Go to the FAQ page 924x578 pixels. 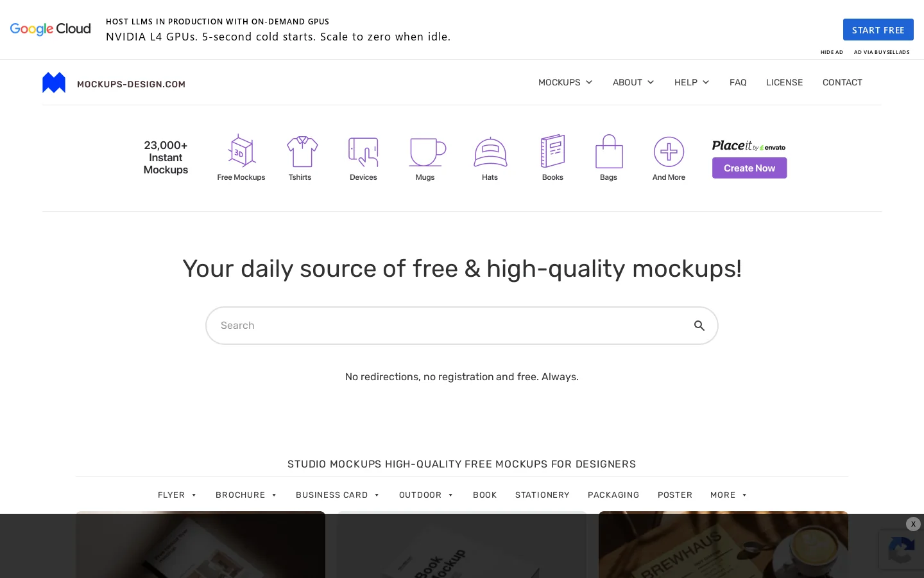738,82
